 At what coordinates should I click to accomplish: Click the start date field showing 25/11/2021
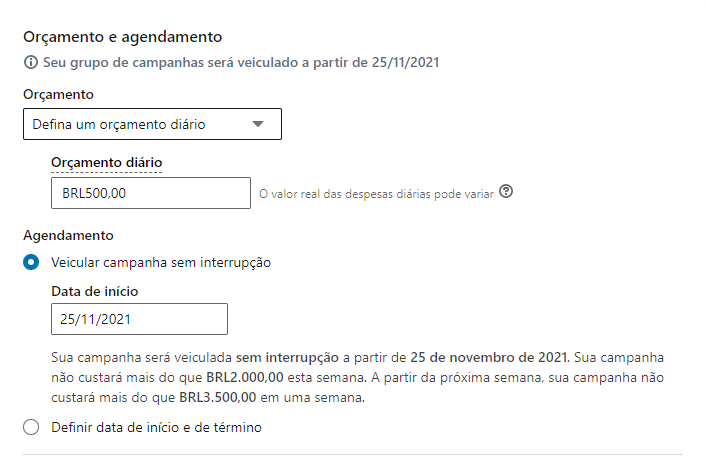(139, 320)
